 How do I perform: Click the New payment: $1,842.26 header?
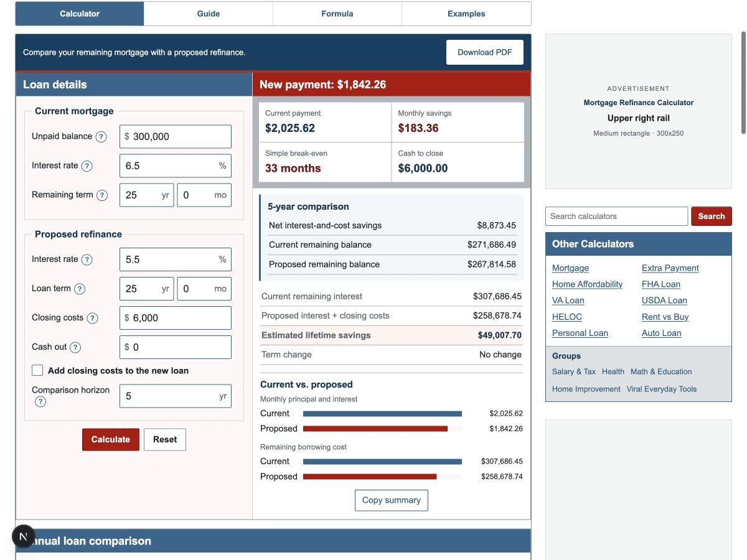coord(392,85)
